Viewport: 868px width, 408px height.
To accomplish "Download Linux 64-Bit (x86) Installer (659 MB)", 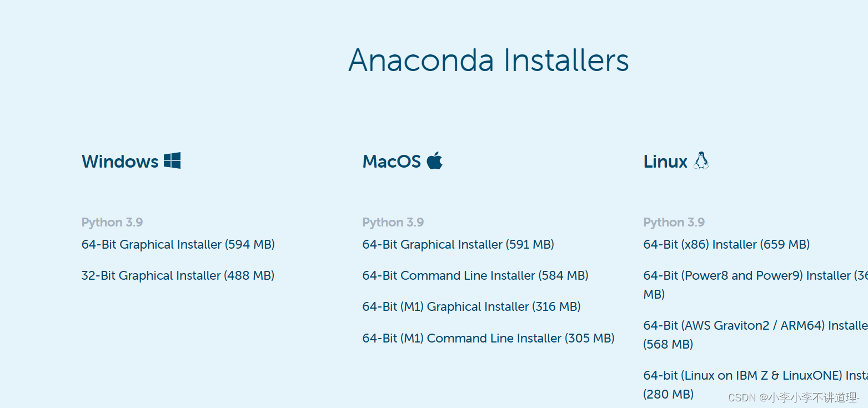I will point(726,244).
